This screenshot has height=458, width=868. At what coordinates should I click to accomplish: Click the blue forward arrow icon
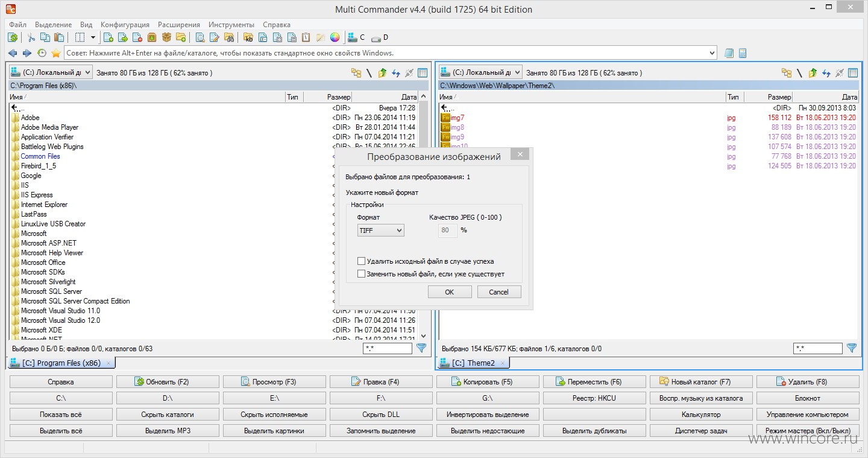[x=27, y=53]
